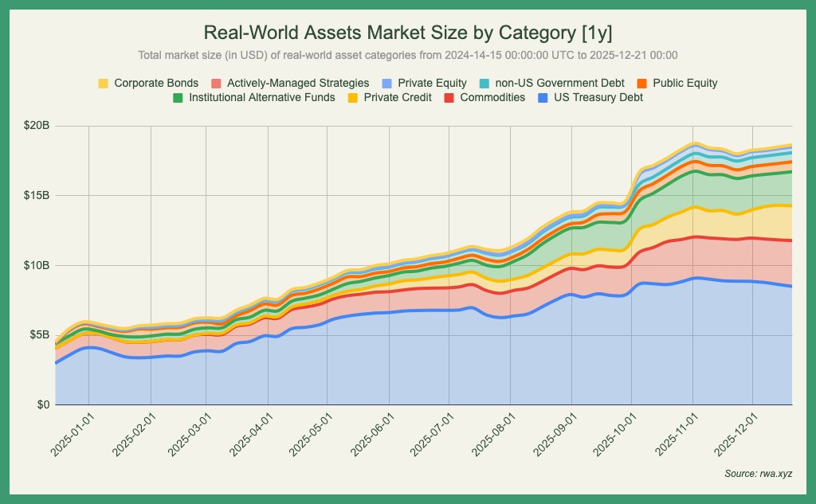Click the chart title Real-World Assets Market Size

408,33
